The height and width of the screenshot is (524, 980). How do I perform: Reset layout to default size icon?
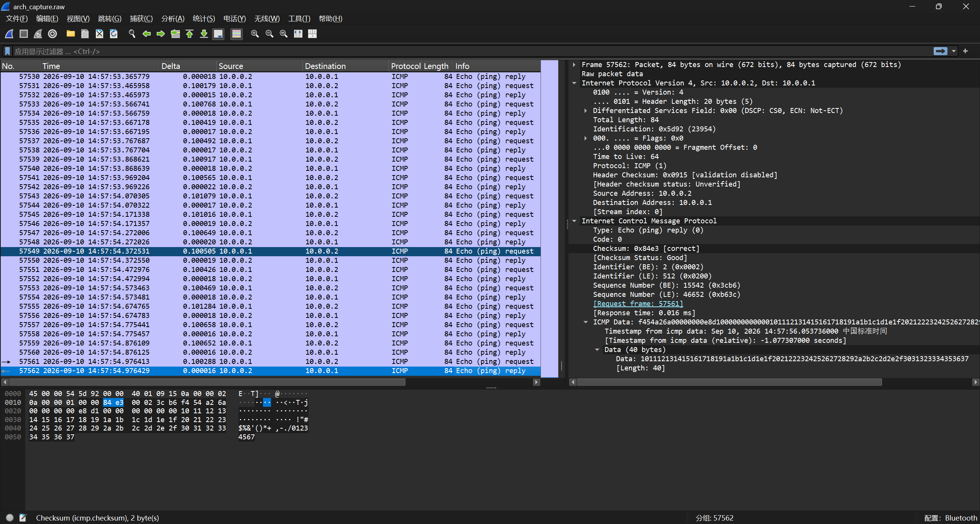[x=312, y=34]
